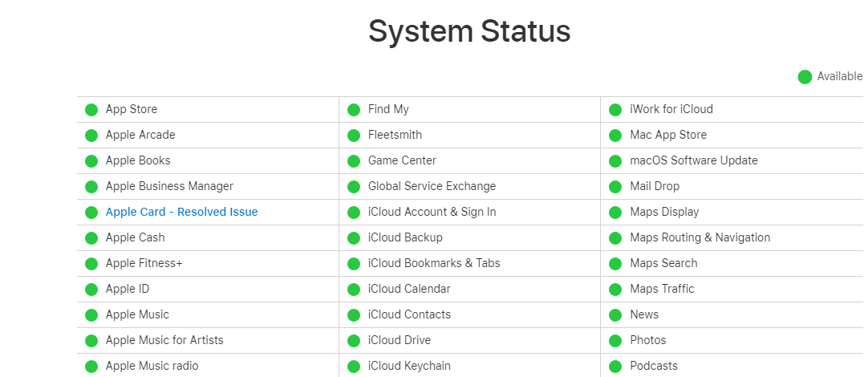Click the green status dot beside Find My
Screen dimensions: 868x377
click(354, 110)
